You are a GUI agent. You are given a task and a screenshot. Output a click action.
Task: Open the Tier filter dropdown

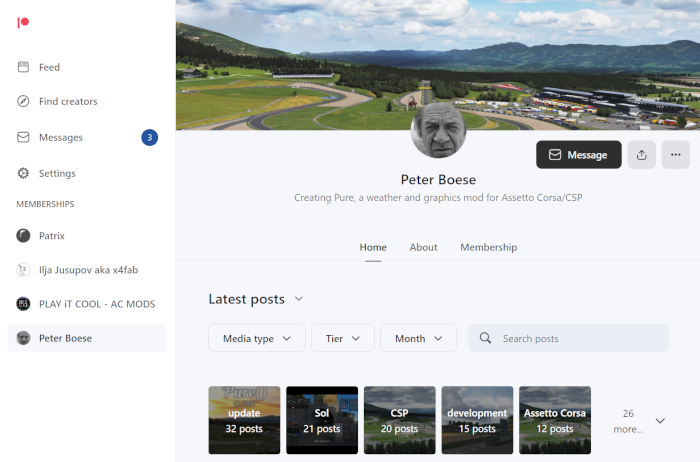pos(342,338)
